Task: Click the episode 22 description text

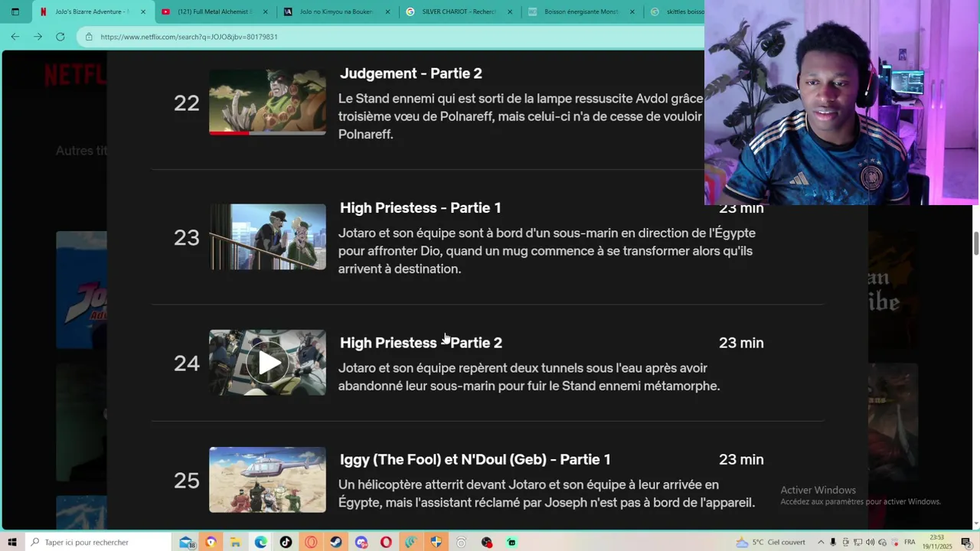Action: point(521,116)
